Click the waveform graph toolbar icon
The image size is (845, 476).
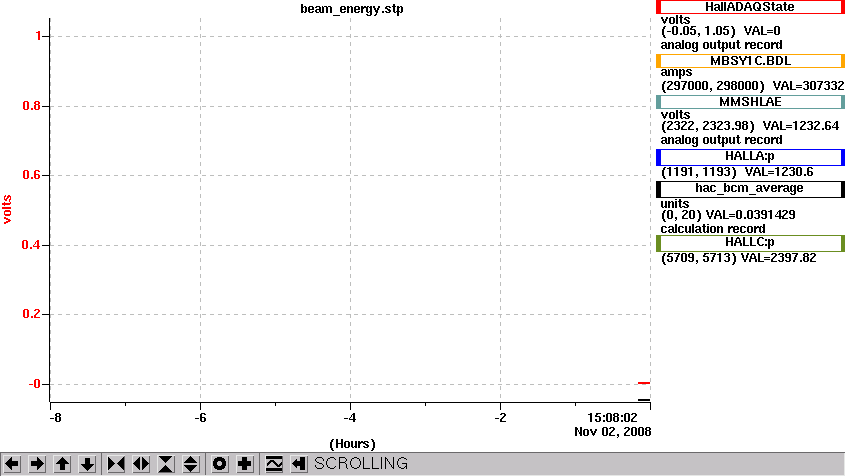click(274, 464)
